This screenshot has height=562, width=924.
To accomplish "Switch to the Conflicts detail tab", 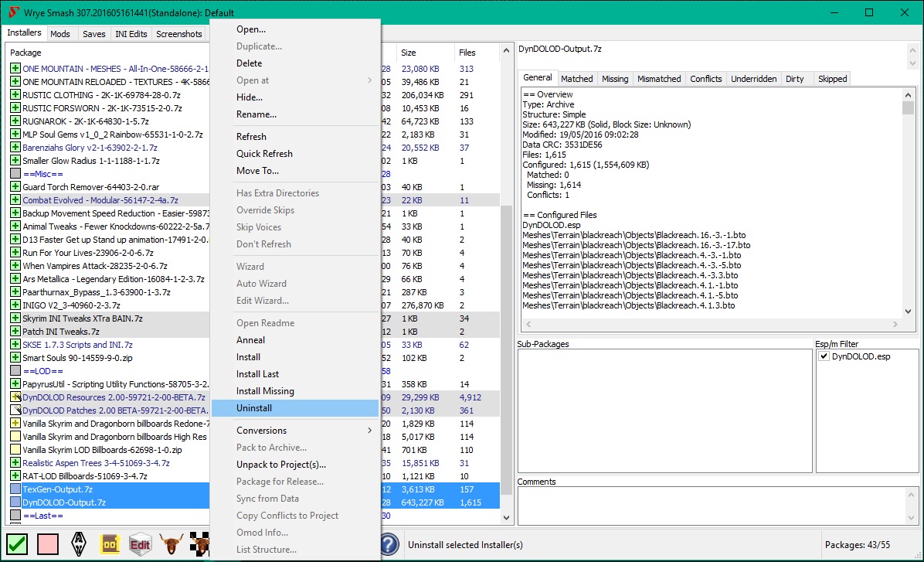I will coord(705,78).
